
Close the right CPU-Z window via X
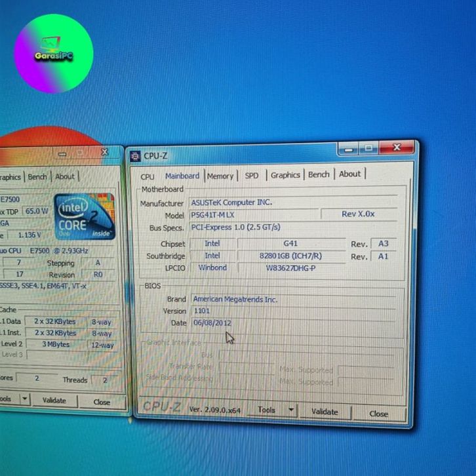(397, 148)
